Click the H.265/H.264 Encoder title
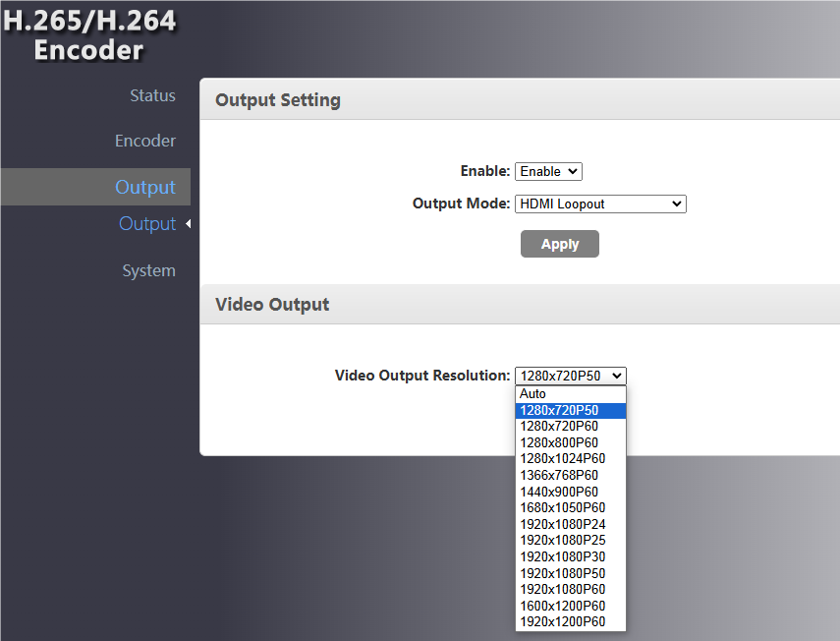This screenshot has width=840, height=641. tap(89, 35)
